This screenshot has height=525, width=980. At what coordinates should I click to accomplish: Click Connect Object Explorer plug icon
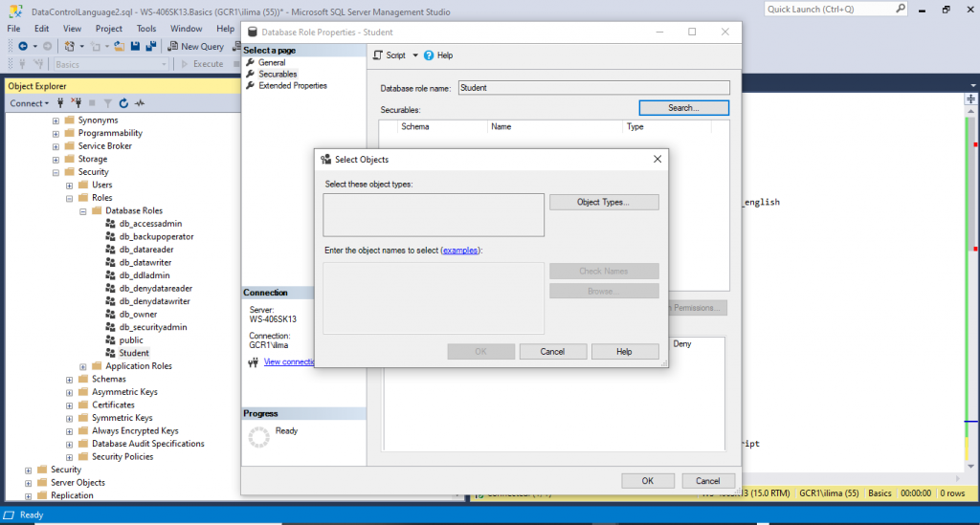coord(60,103)
